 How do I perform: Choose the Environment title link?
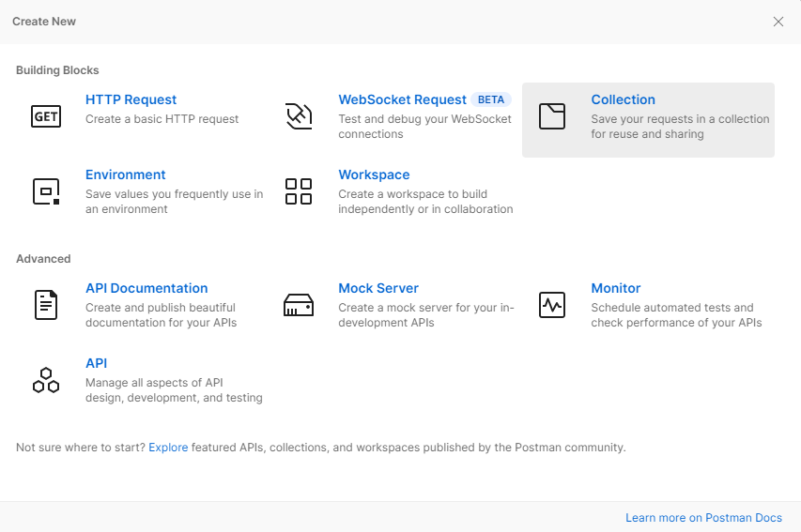coord(125,175)
